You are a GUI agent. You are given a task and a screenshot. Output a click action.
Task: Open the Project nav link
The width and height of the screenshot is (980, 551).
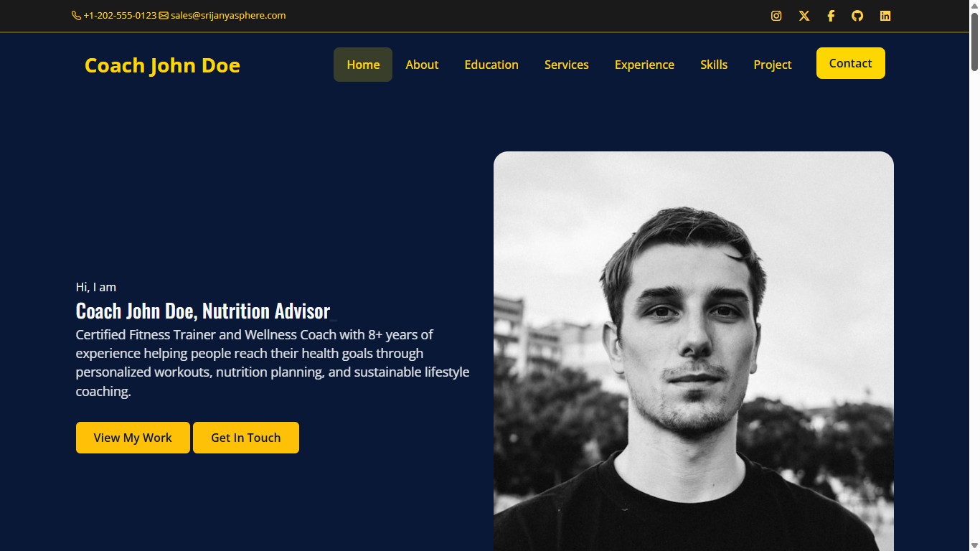click(x=773, y=65)
